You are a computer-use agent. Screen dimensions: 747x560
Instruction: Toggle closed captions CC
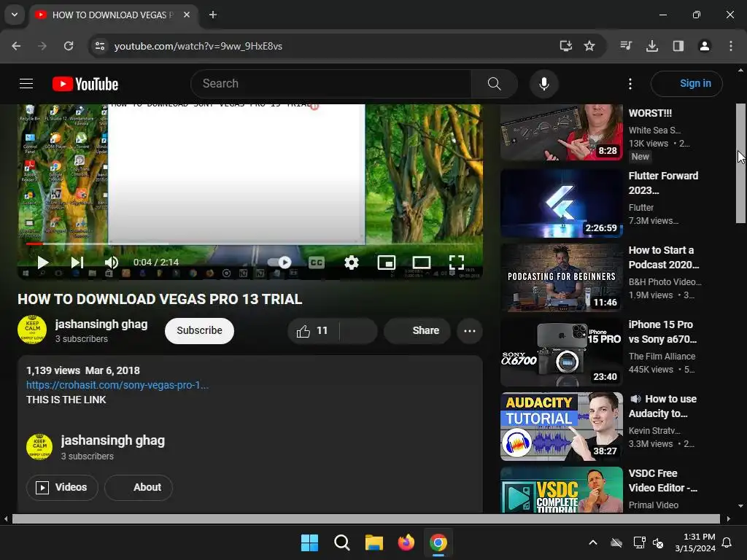317,262
